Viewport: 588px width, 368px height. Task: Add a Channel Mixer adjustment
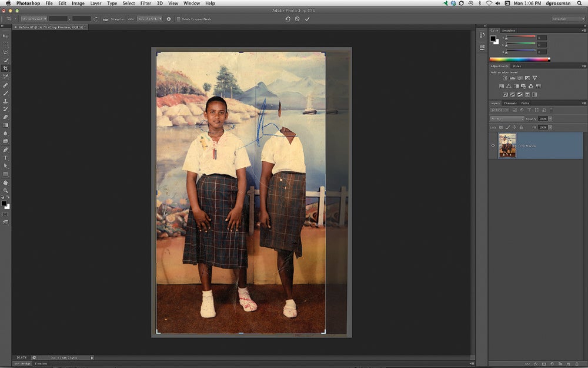pos(530,87)
